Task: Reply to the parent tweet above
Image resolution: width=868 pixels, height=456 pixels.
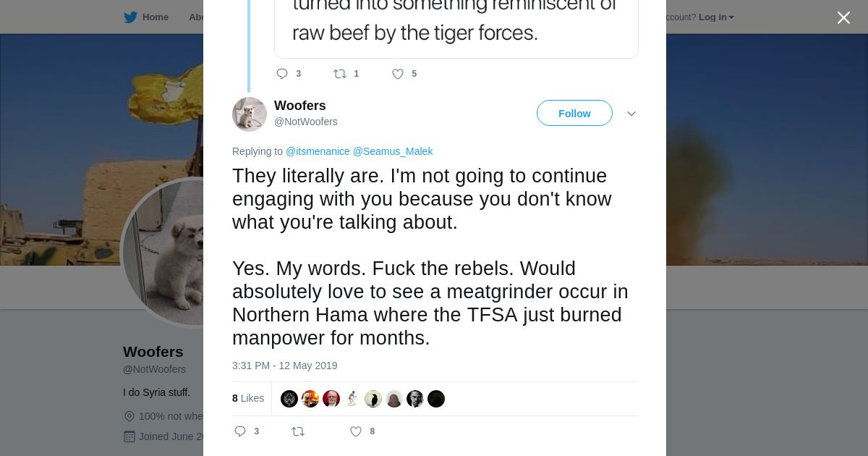Action: pos(282,74)
